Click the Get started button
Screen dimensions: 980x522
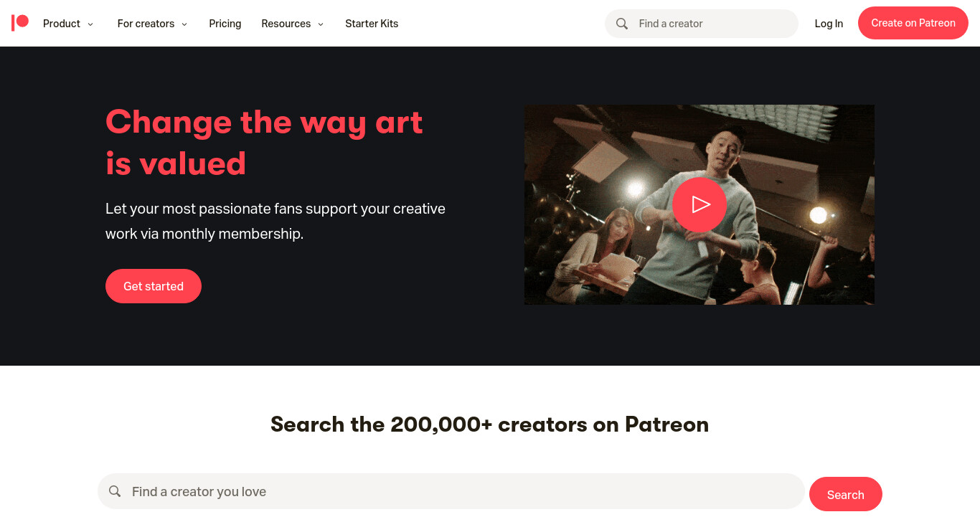click(x=154, y=286)
